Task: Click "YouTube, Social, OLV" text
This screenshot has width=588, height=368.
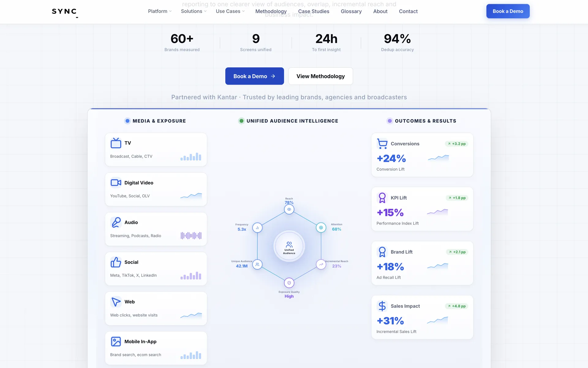Action: coord(130,196)
